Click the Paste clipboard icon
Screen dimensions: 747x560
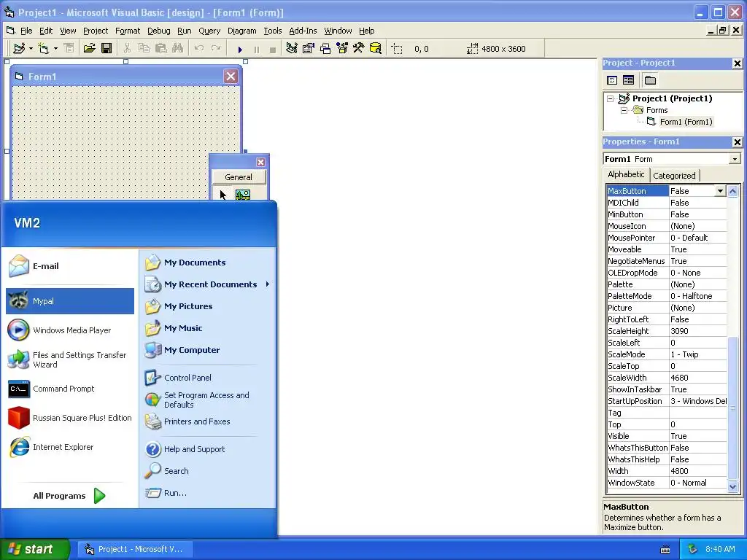click(x=161, y=49)
